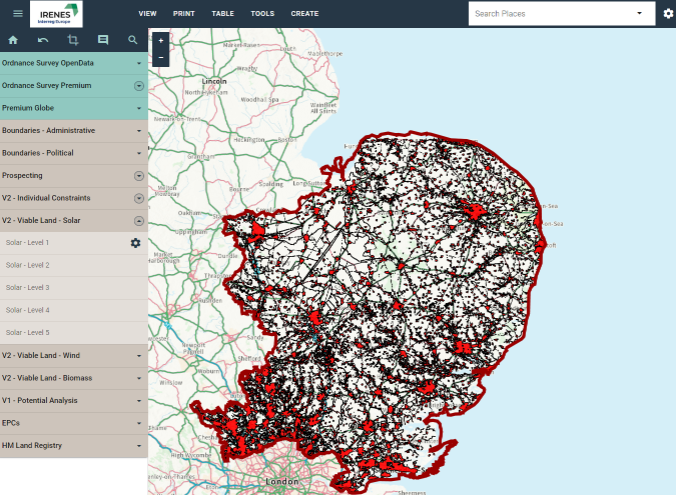Select the crop tool icon

72,40
